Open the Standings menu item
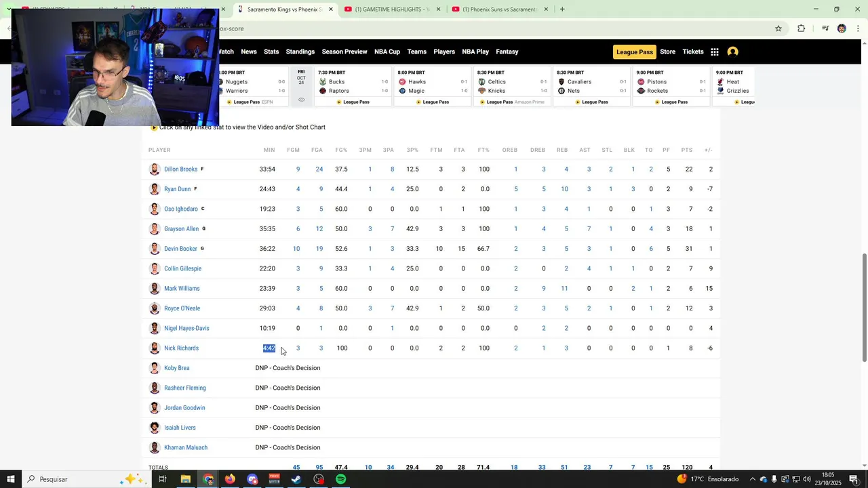Image resolution: width=868 pixels, height=488 pixels. tap(300, 52)
